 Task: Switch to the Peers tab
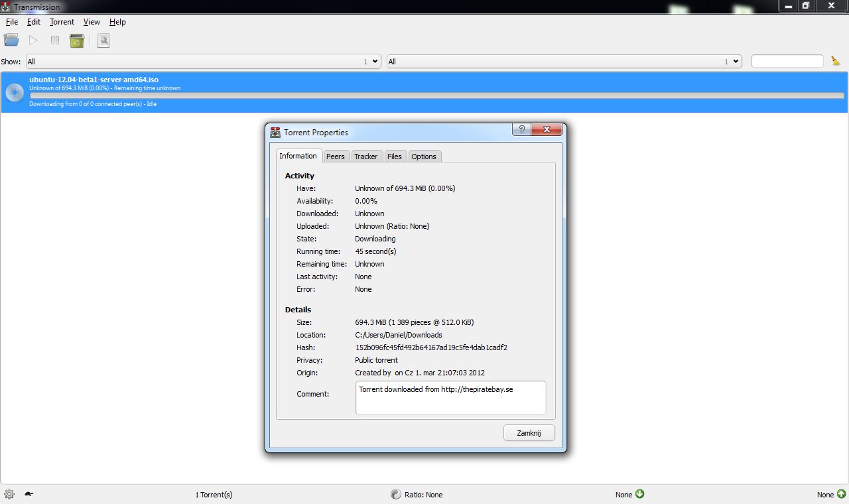pyautogui.click(x=336, y=157)
